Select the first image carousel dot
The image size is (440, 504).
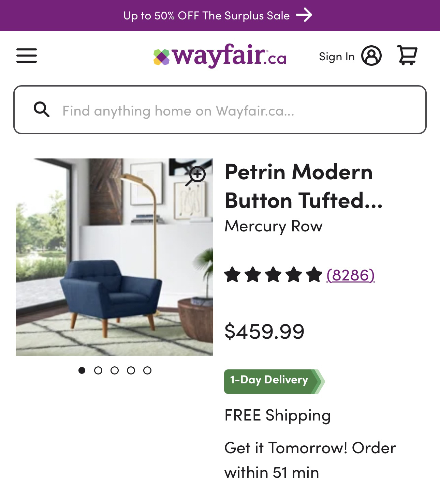pos(82,370)
